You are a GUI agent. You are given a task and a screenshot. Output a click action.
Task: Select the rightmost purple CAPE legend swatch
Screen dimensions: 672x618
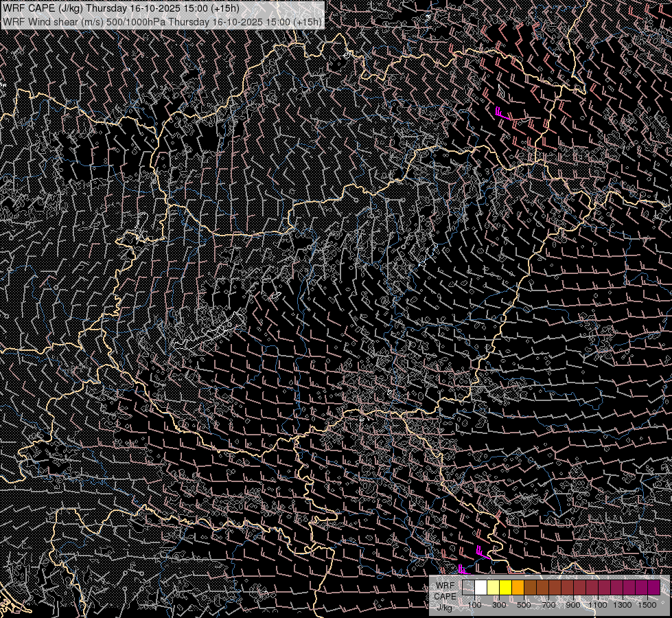coord(653,587)
